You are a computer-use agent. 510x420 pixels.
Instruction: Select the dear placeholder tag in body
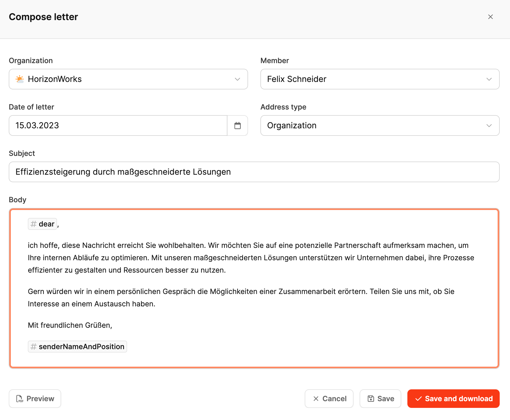43,224
